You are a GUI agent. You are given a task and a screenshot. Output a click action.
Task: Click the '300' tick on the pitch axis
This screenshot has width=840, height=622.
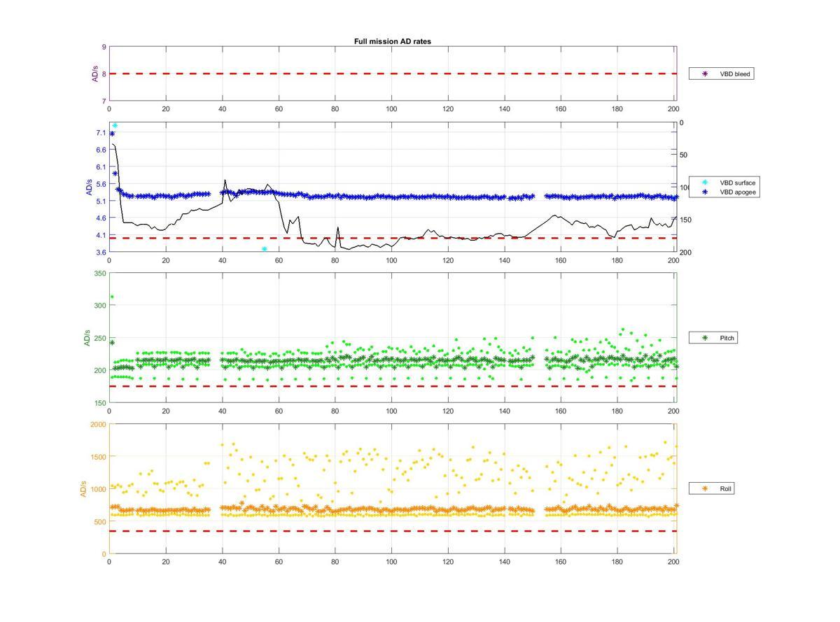(100, 306)
